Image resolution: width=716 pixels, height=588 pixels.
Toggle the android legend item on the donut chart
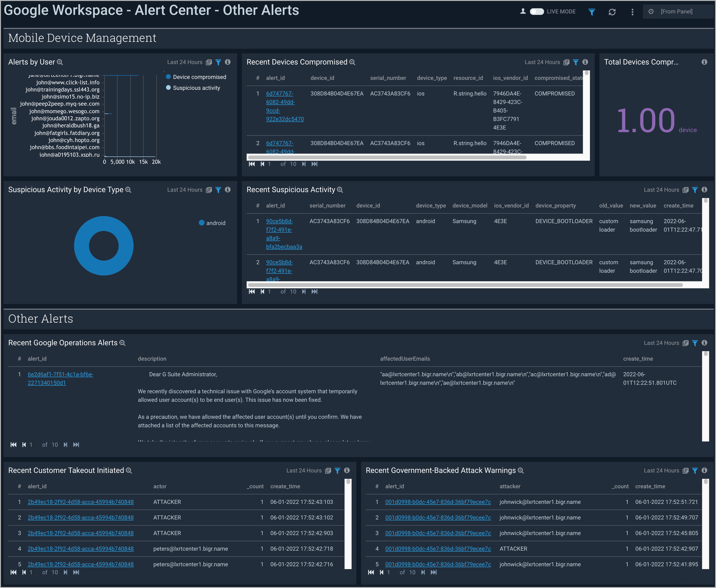[212, 223]
